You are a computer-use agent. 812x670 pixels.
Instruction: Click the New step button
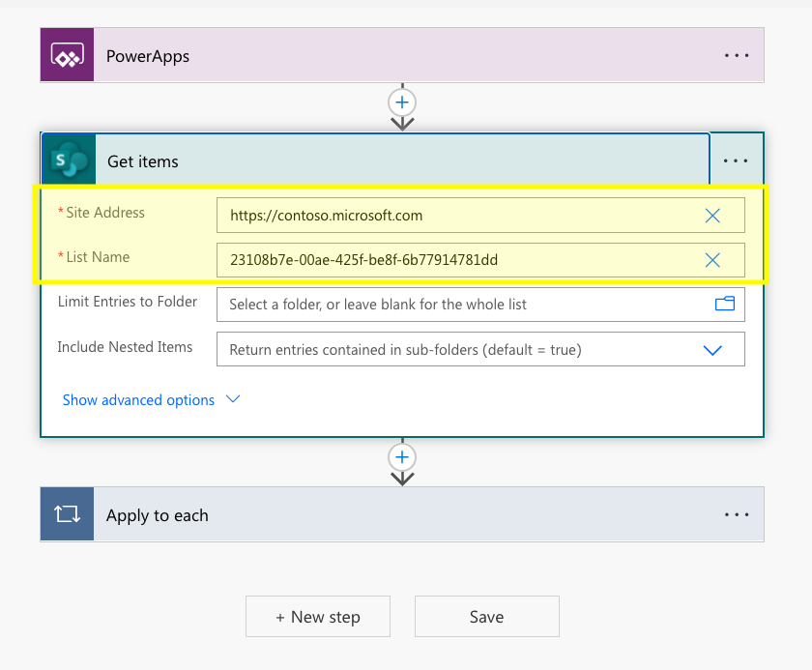[317, 616]
